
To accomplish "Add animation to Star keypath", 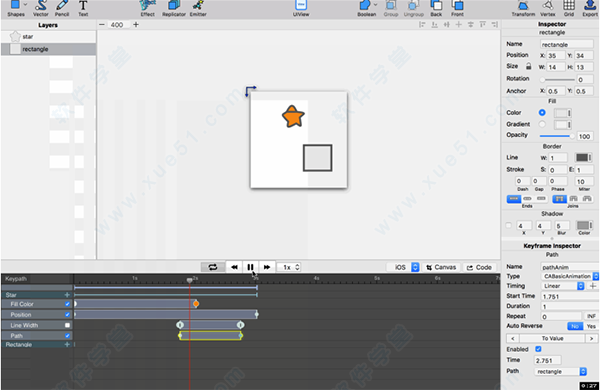I will click(x=67, y=295).
